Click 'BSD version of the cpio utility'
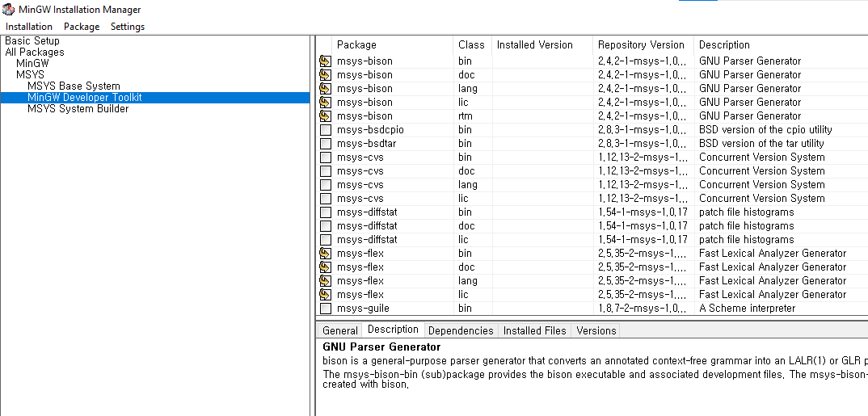The width and height of the screenshot is (868, 416). click(765, 130)
